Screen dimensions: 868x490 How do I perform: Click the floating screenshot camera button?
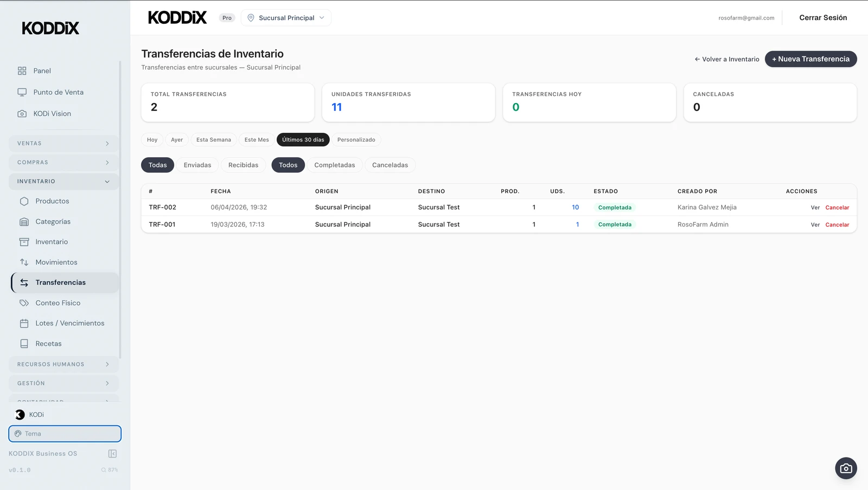click(846, 468)
